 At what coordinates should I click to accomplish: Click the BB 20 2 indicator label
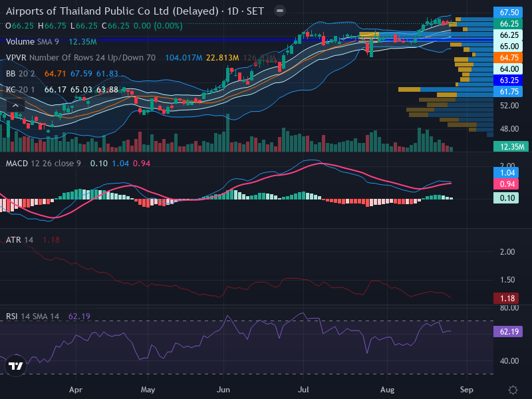click(21, 74)
